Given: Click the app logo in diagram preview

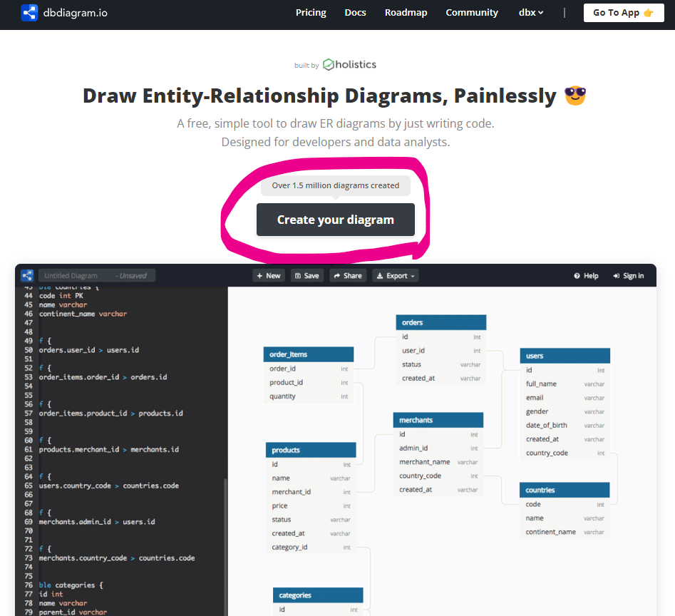Looking at the screenshot, I should click(x=27, y=275).
